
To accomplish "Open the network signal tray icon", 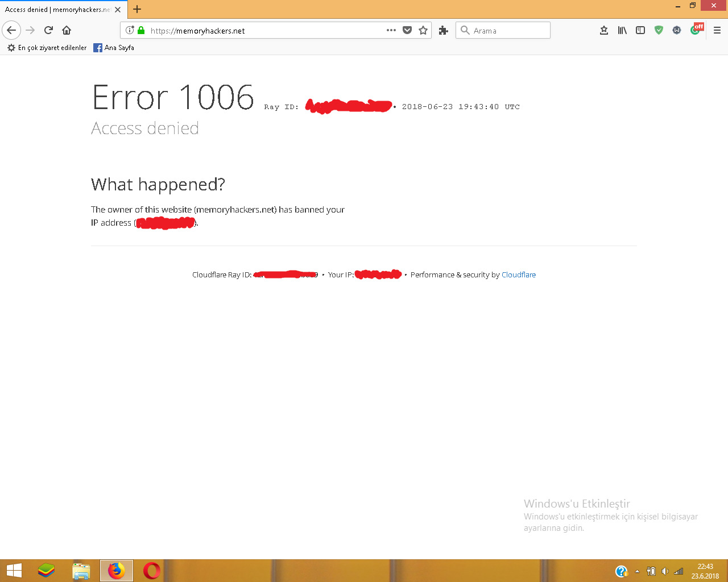I will pyautogui.click(x=679, y=571).
